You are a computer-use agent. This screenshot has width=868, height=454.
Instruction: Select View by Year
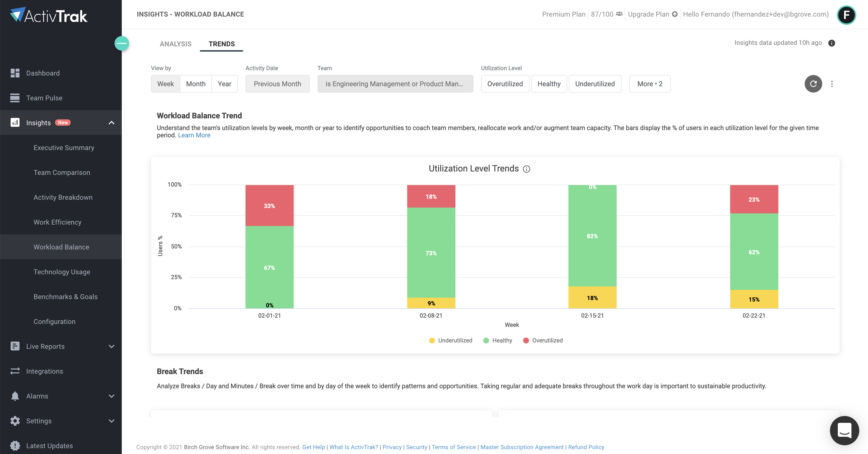click(224, 84)
